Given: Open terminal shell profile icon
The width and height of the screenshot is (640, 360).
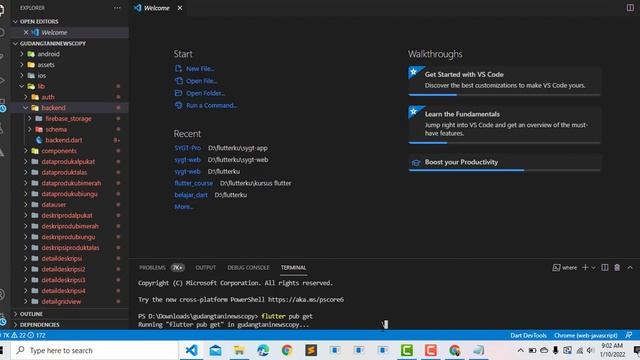Looking at the screenshot, I should coord(556,268).
